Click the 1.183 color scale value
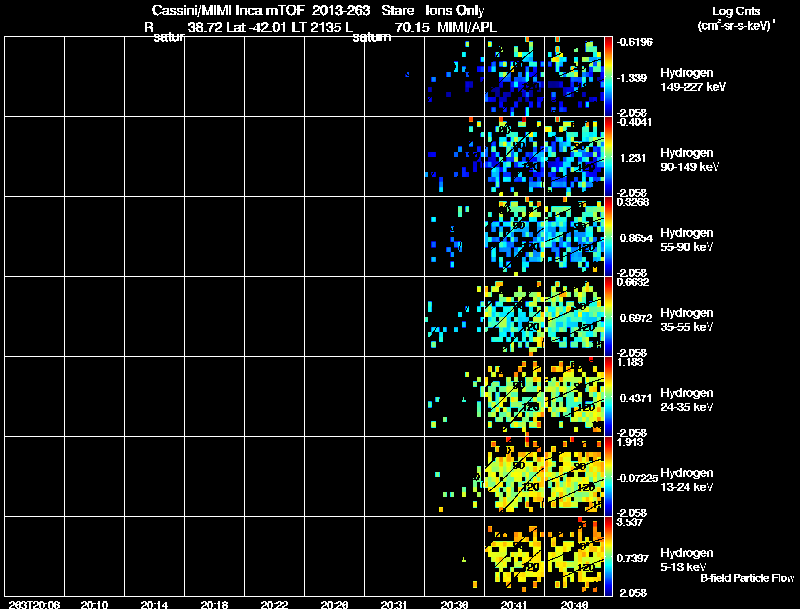Screen dimensions: 800x609 pos(630,362)
